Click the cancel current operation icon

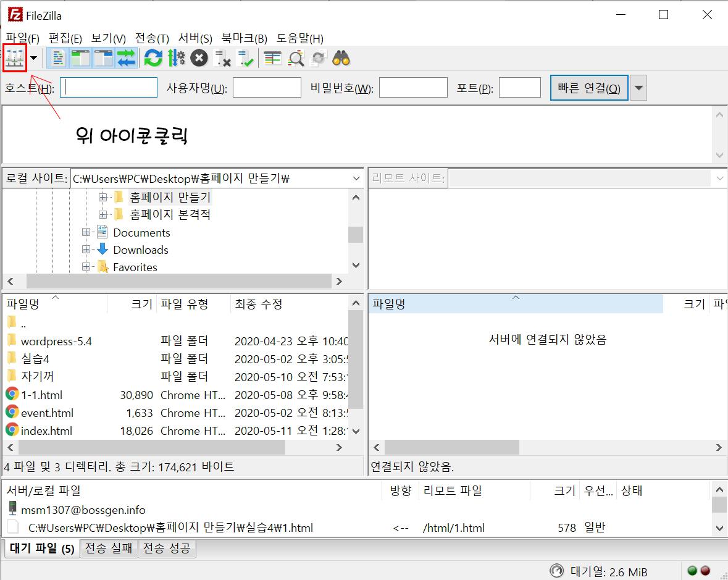click(199, 58)
